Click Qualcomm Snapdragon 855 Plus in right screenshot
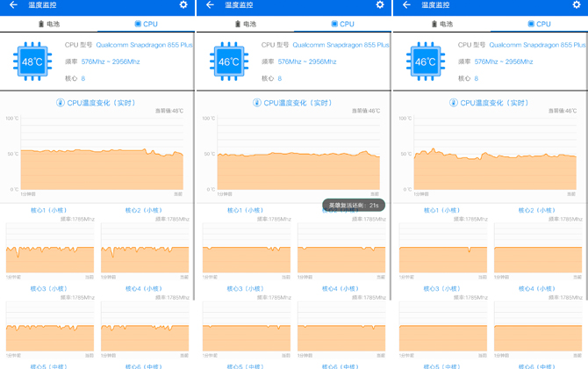 pos(537,45)
